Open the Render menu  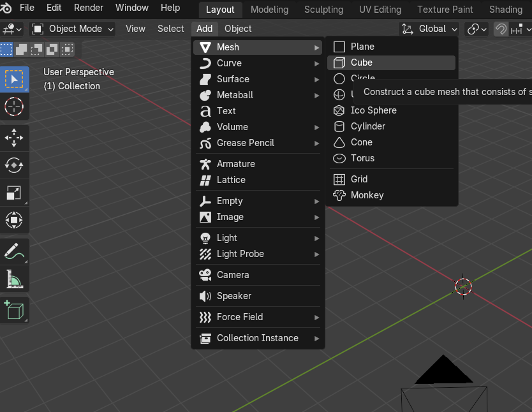click(x=89, y=8)
